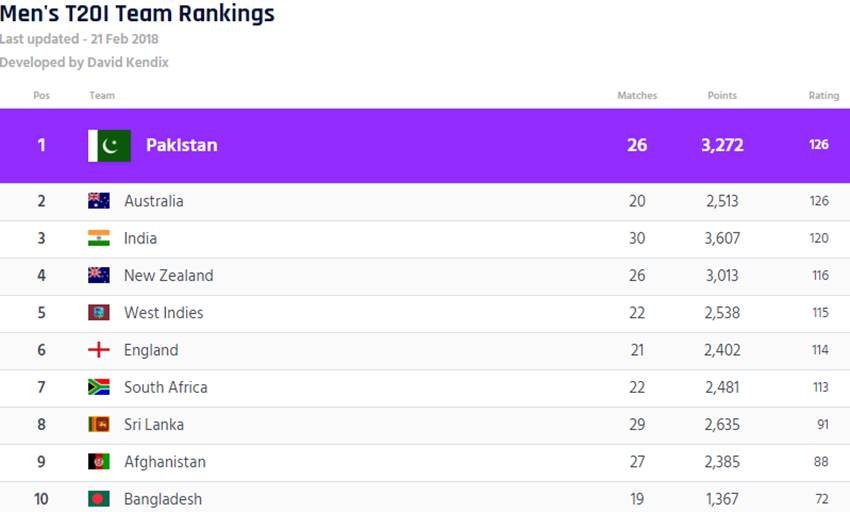Click the Afghanistan team name
Image resolution: width=850 pixels, height=512 pixels.
165,462
